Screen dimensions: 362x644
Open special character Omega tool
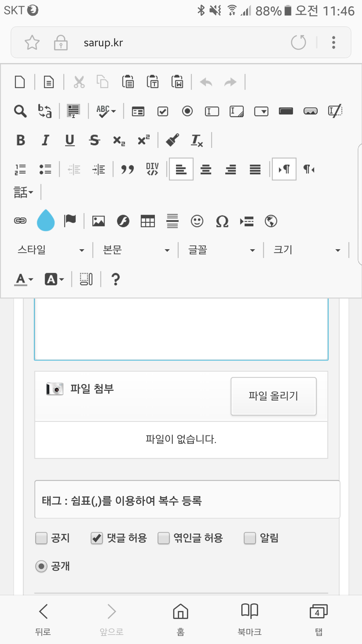pos(222,221)
